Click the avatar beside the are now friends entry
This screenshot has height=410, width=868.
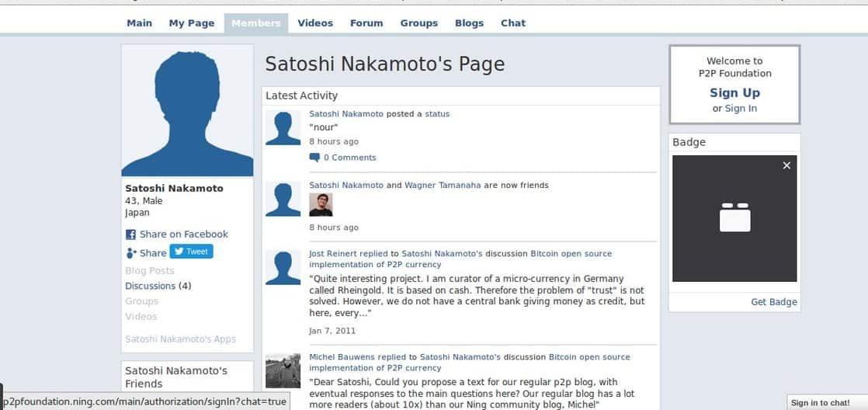(283, 200)
